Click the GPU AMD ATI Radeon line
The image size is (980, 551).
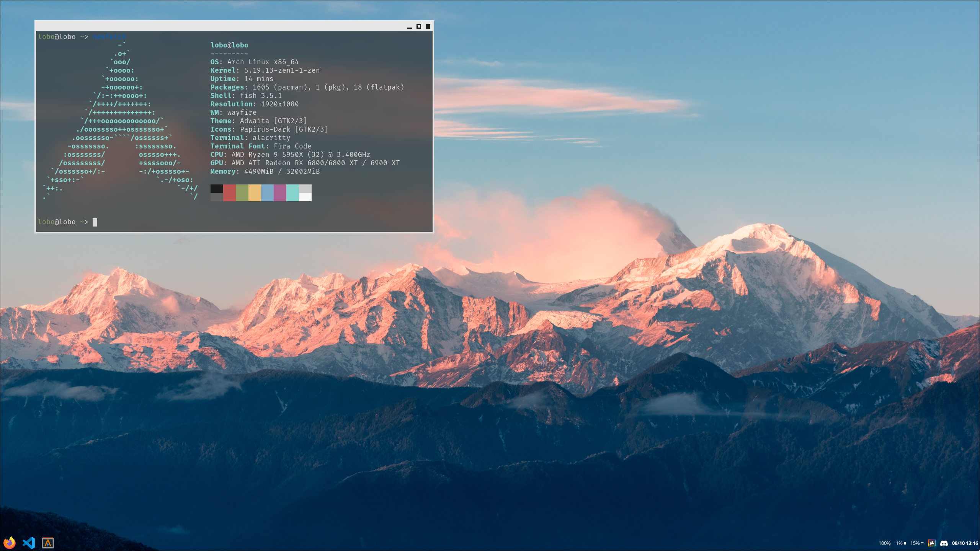305,163
